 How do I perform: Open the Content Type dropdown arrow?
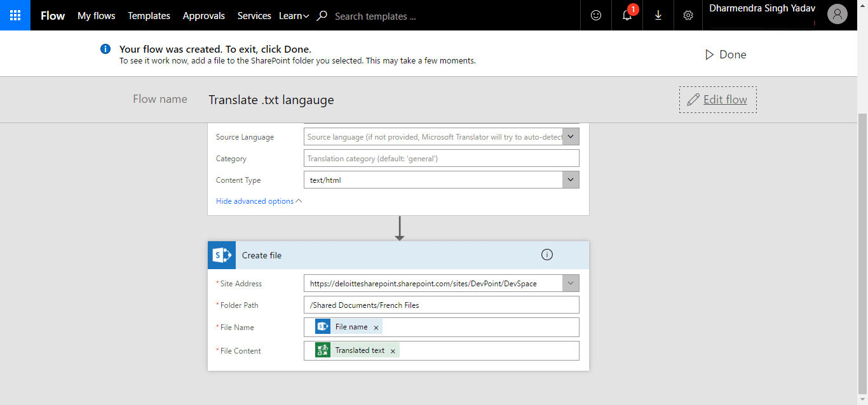[571, 180]
